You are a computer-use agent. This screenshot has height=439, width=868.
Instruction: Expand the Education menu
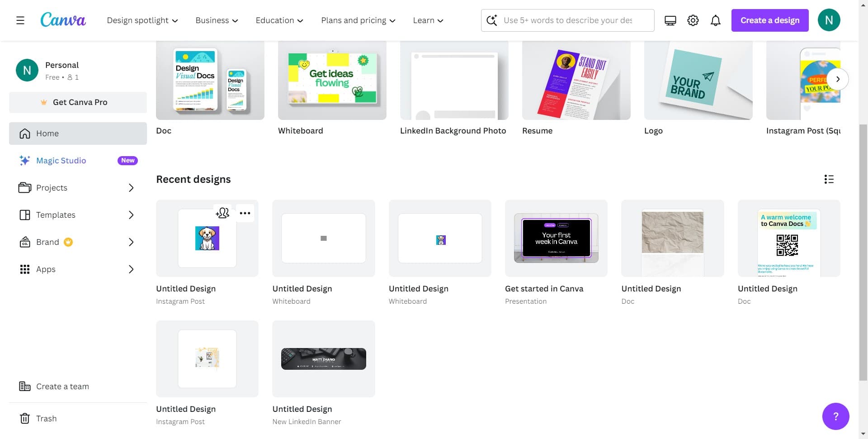(x=279, y=20)
